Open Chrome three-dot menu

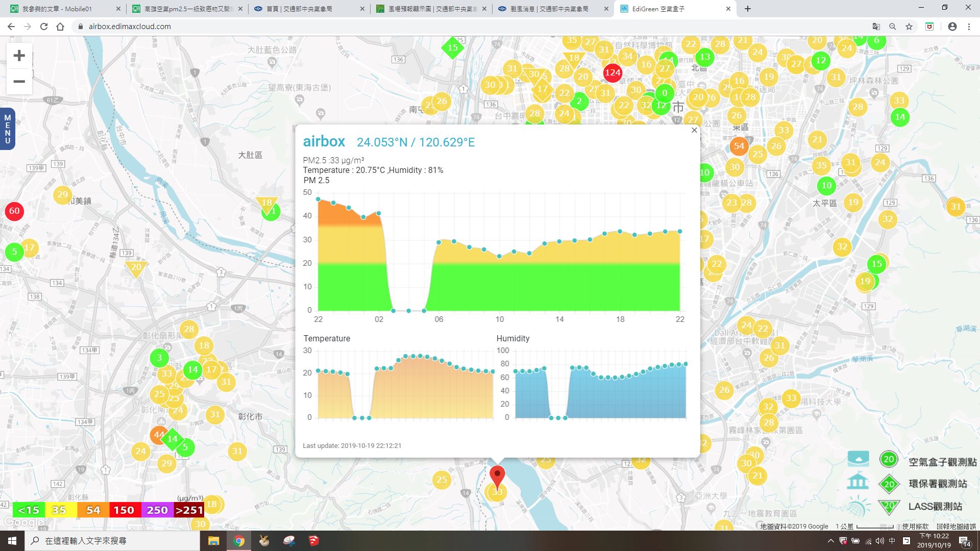coord(969,27)
